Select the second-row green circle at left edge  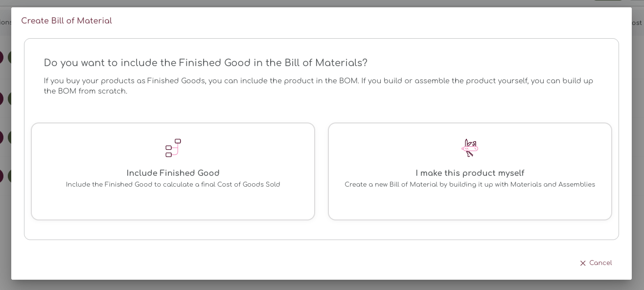coord(9,98)
